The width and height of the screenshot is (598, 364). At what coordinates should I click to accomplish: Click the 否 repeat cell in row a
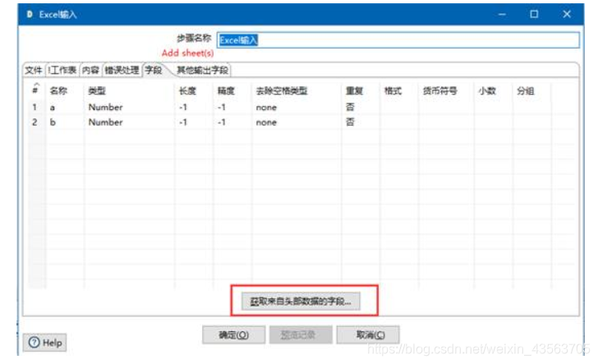pyautogui.click(x=350, y=107)
